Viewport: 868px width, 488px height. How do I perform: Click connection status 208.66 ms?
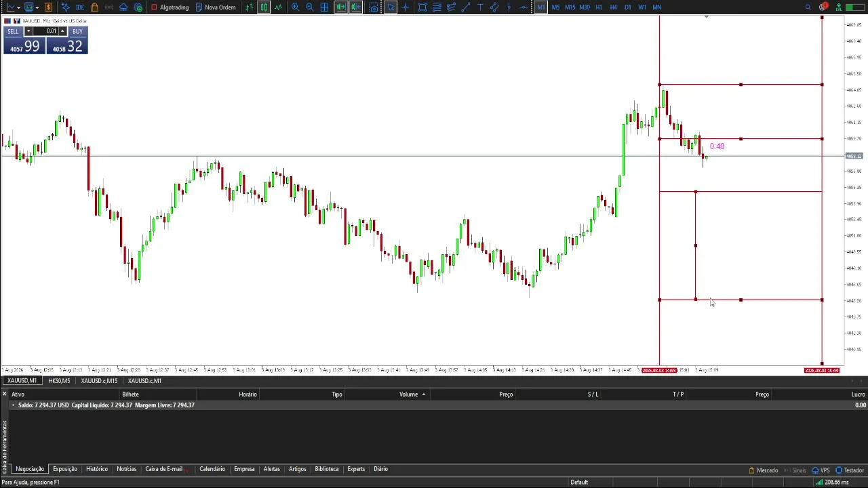pyautogui.click(x=832, y=482)
